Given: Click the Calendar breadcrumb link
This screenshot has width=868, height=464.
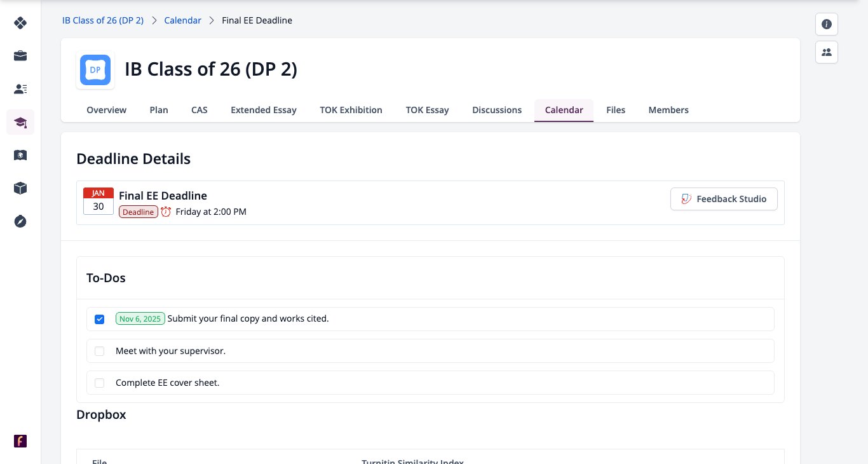Looking at the screenshot, I should click(x=182, y=20).
